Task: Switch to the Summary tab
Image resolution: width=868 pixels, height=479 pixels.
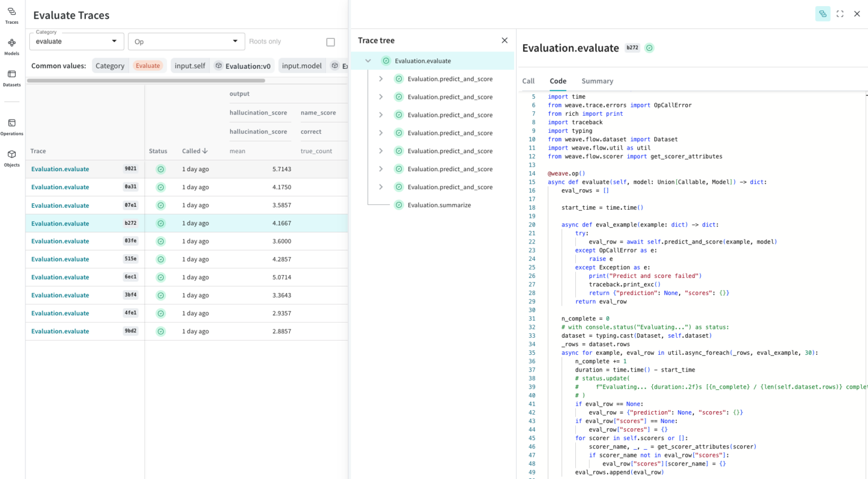Action: tap(597, 81)
